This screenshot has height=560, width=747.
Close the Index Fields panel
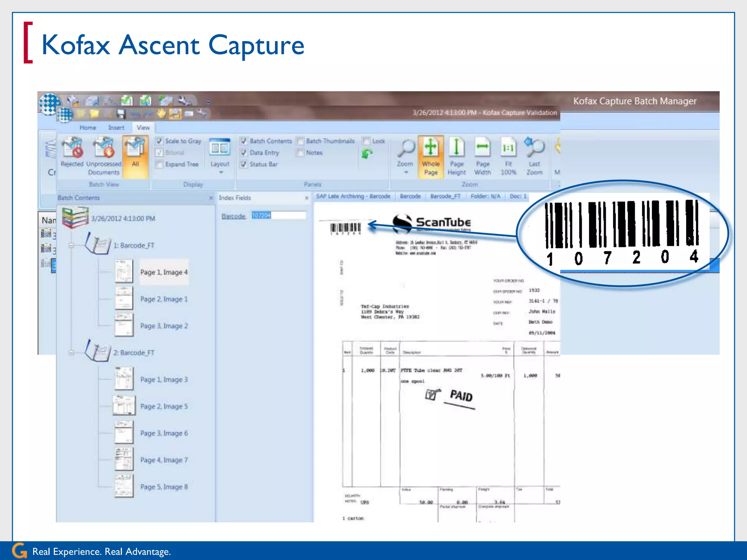(x=307, y=198)
